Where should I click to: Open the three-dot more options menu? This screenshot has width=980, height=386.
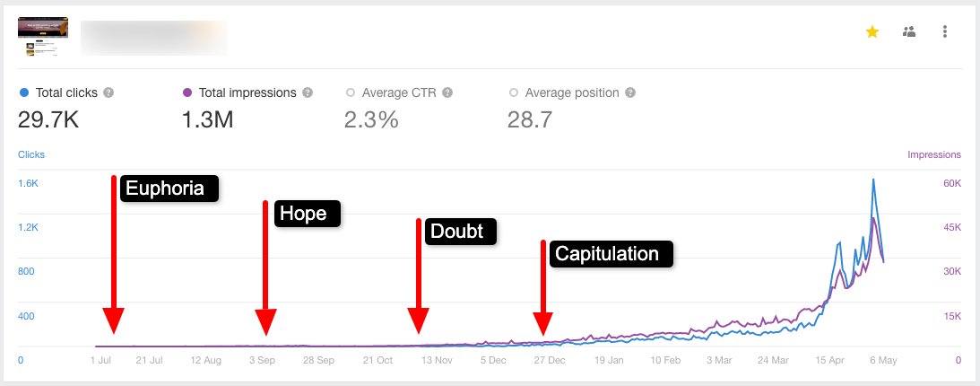coord(944,31)
